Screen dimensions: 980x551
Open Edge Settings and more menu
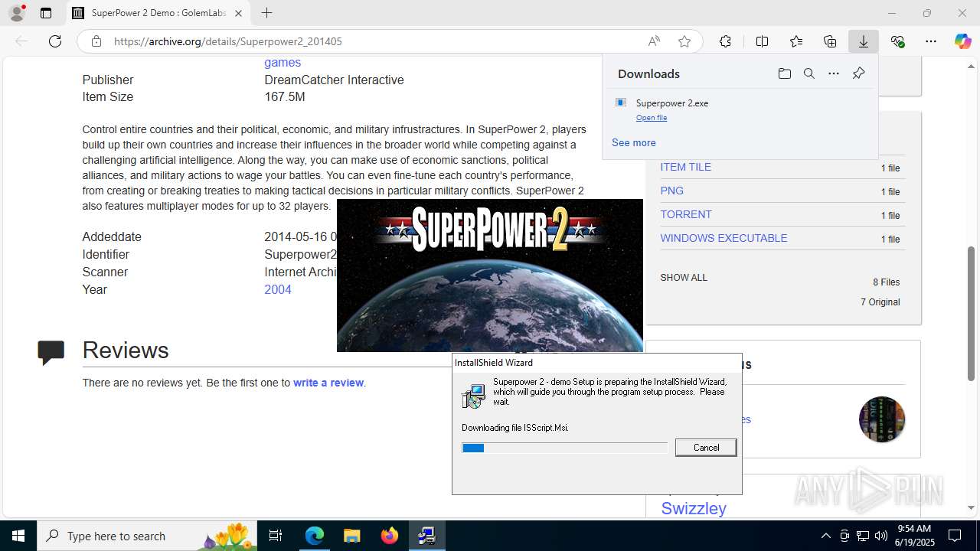pos(931,41)
